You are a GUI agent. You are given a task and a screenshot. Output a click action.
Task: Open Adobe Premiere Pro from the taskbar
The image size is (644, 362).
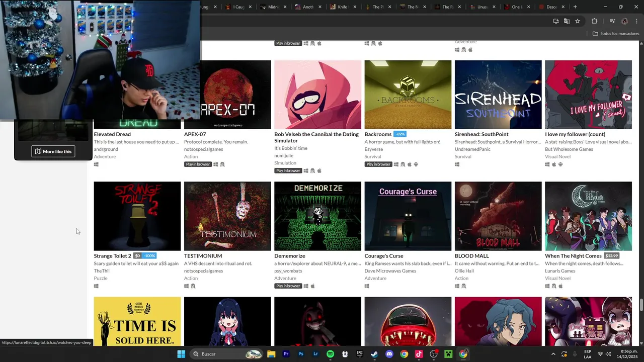tap(286, 354)
